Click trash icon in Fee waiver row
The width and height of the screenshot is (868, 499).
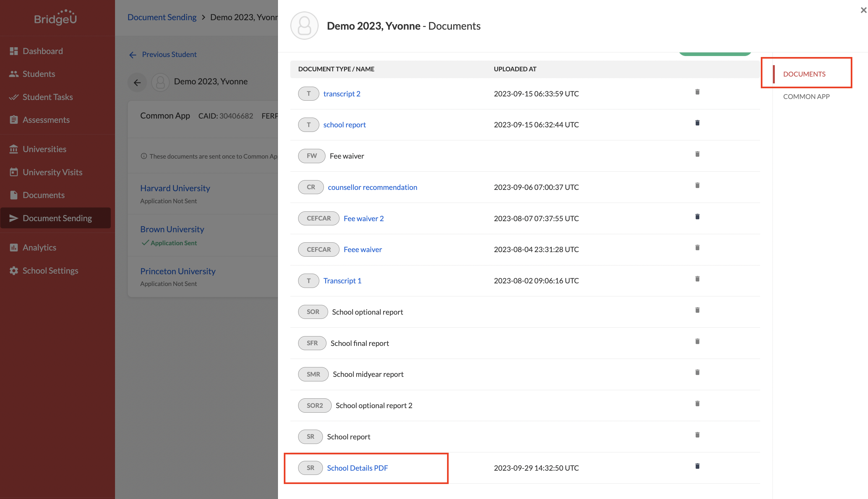[697, 154]
